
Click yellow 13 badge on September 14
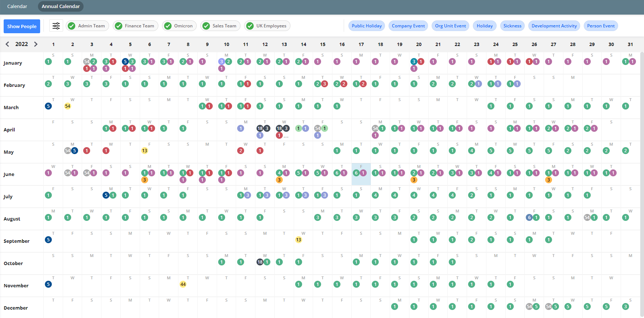point(298,240)
